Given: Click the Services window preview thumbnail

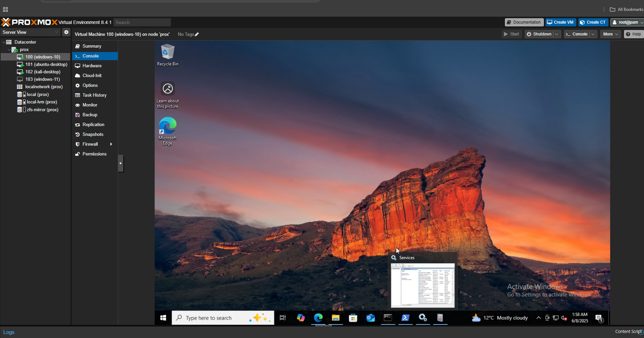Looking at the screenshot, I should point(422,285).
